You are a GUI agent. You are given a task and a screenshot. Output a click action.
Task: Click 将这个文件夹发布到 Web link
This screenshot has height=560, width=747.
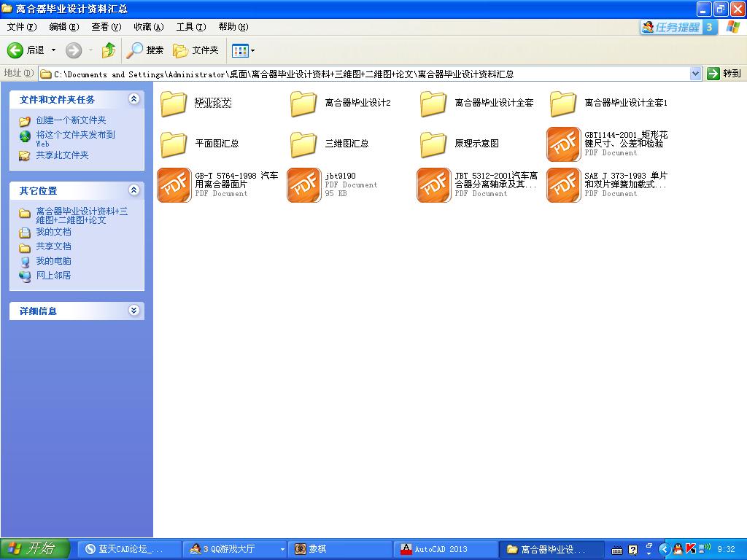click(x=75, y=139)
